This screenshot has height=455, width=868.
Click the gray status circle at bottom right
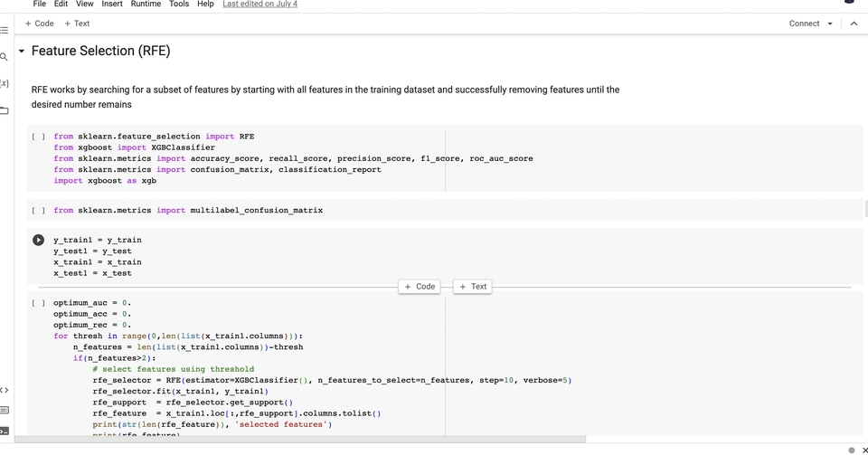pos(852,450)
